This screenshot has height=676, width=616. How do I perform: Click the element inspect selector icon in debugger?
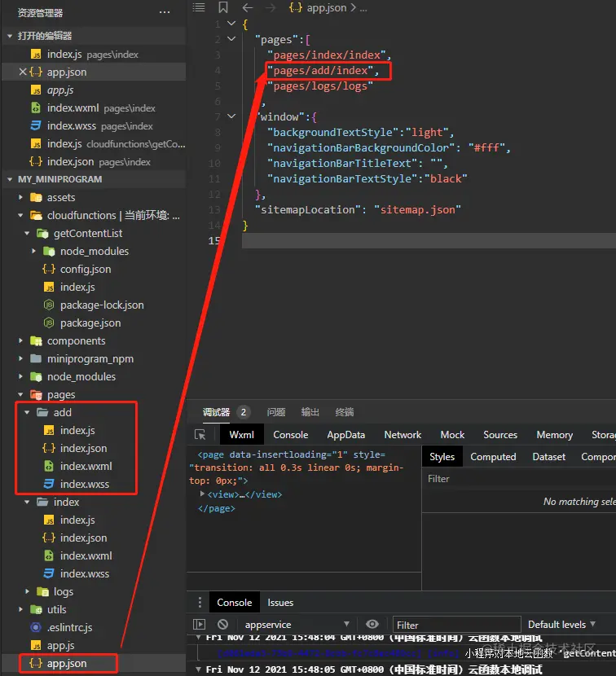[x=200, y=435]
